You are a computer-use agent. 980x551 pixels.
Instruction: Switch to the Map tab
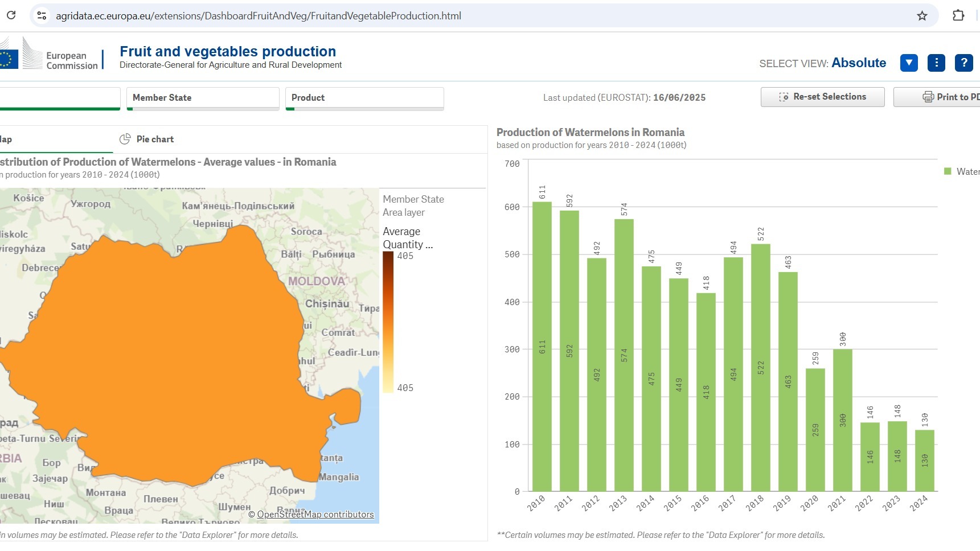(6, 139)
